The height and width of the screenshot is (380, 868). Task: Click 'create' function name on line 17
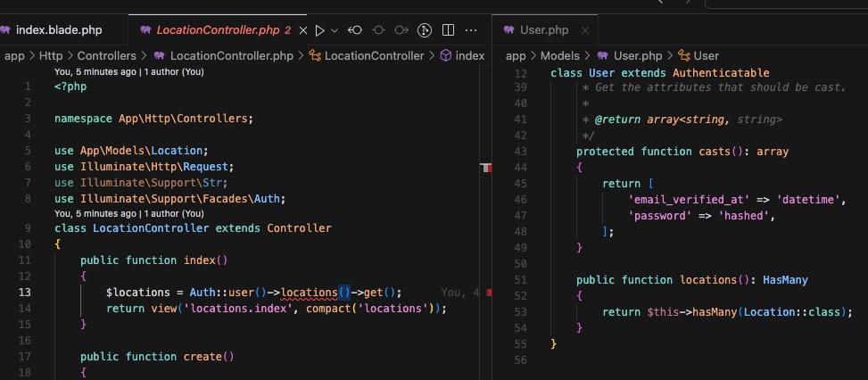[203, 357]
